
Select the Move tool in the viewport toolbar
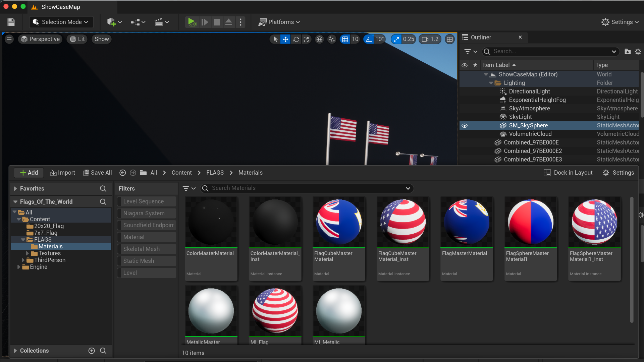click(285, 39)
